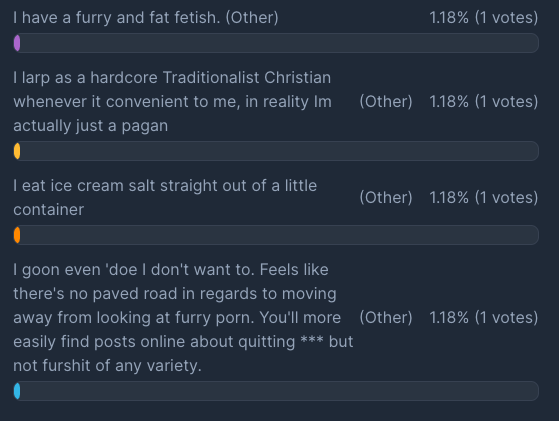Screen dimensions: 559x421
Task: Select the 'I goon even doe' option
Action: [x=183, y=318]
